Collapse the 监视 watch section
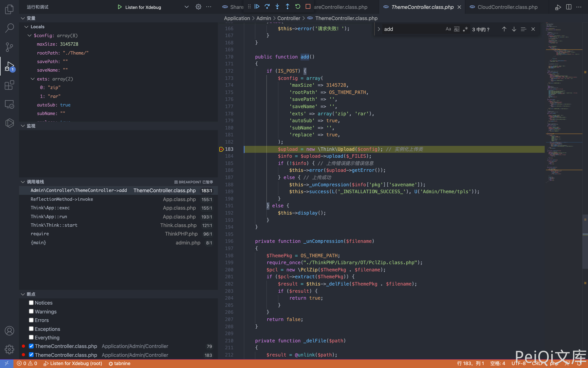588x368 pixels. pyautogui.click(x=23, y=126)
